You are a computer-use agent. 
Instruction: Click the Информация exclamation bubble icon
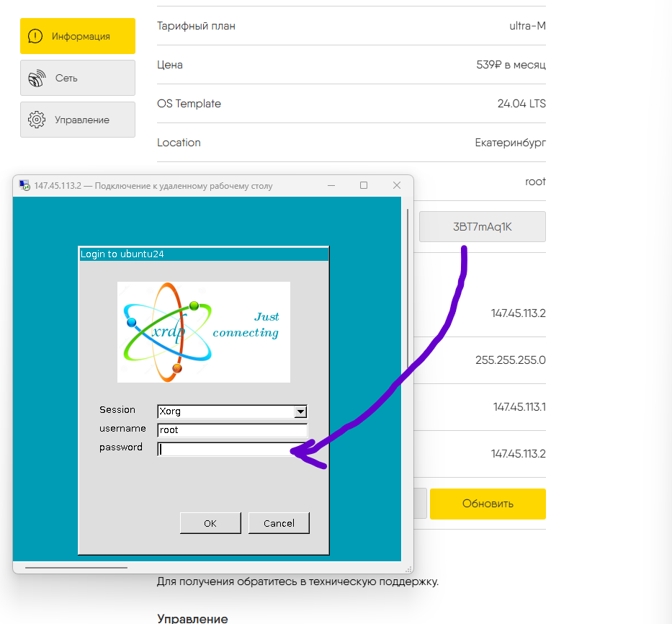[35, 36]
